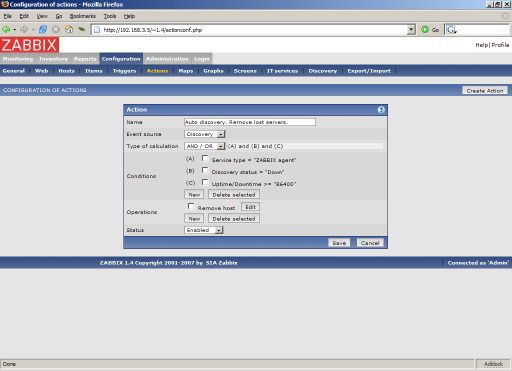Click the action Name input field
512x371 pixels.
[x=250, y=122]
